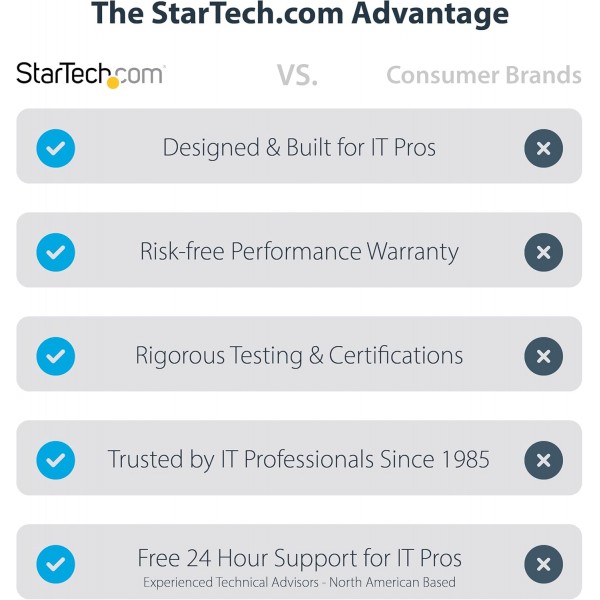Image resolution: width=600 pixels, height=600 pixels.
Task: Click the Consumer Brands heading
Action: [484, 75]
